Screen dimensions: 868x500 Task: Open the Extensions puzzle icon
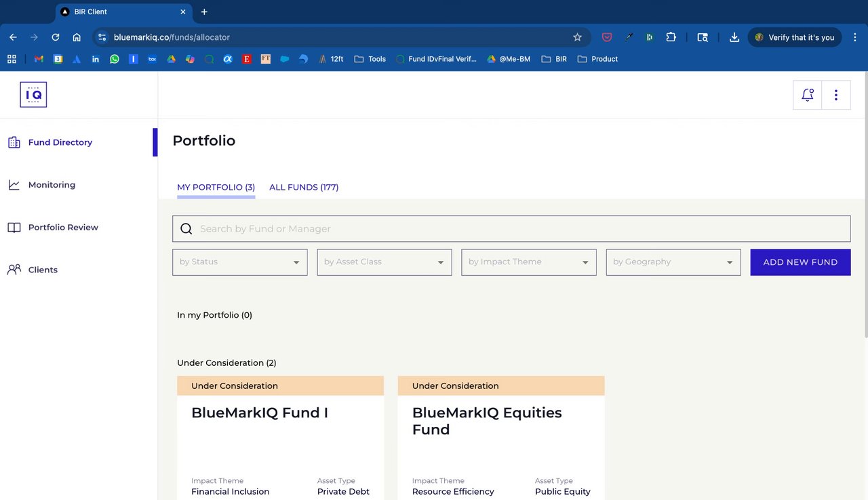pos(671,37)
